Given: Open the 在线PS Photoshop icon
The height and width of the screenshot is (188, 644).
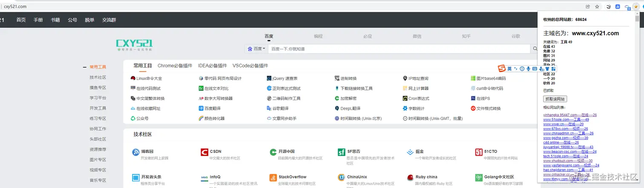Looking at the screenshot, I should click(x=473, y=98).
